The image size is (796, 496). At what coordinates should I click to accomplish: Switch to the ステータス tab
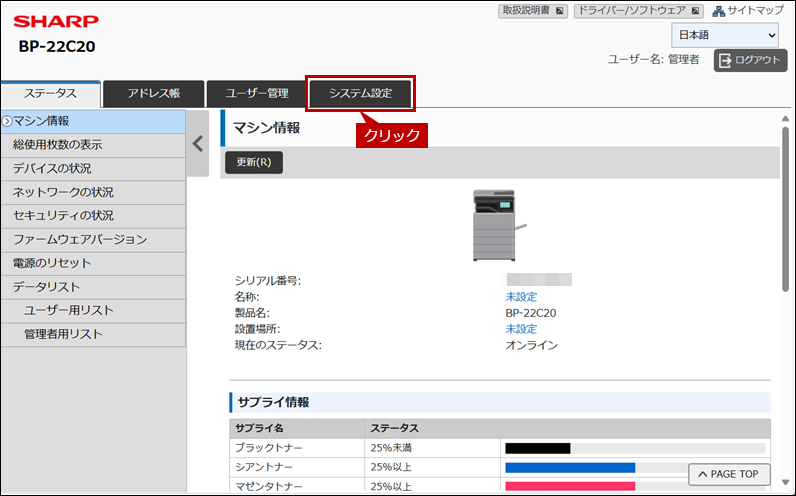tap(51, 94)
